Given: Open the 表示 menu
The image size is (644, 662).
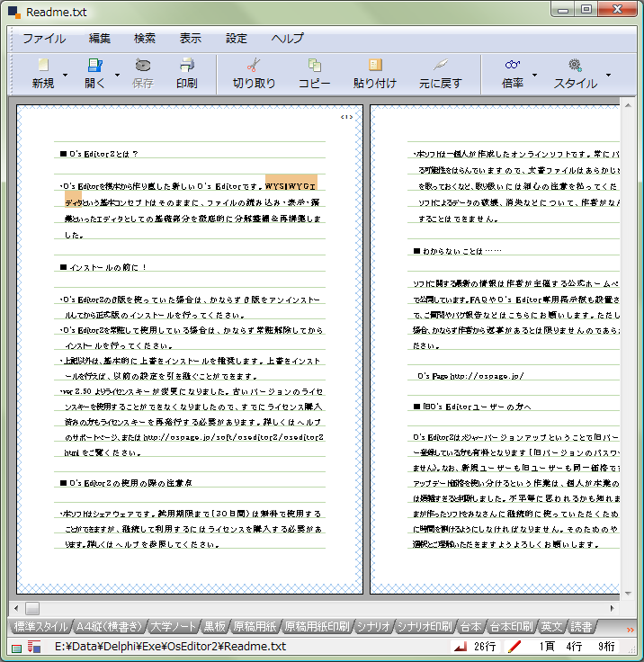Looking at the screenshot, I should 191,39.
